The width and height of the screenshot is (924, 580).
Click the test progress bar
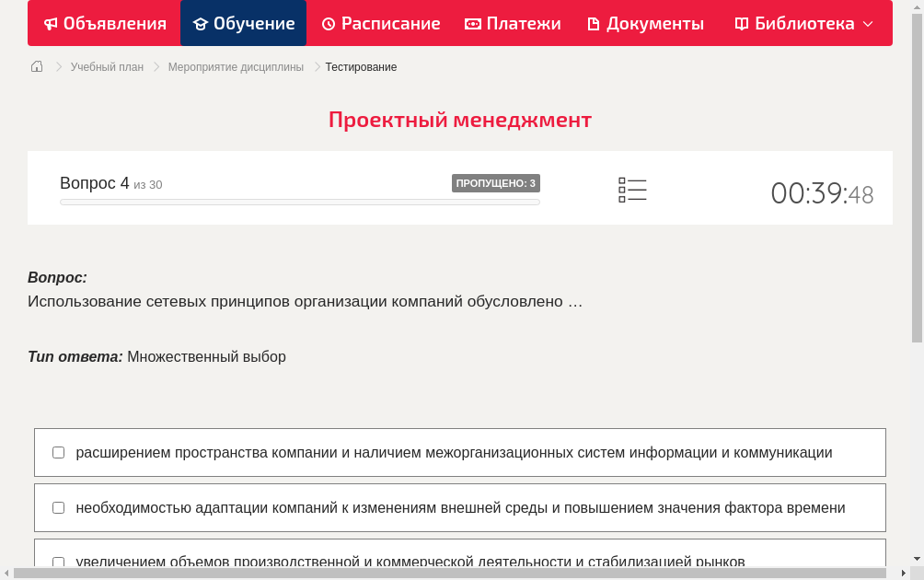(x=299, y=202)
